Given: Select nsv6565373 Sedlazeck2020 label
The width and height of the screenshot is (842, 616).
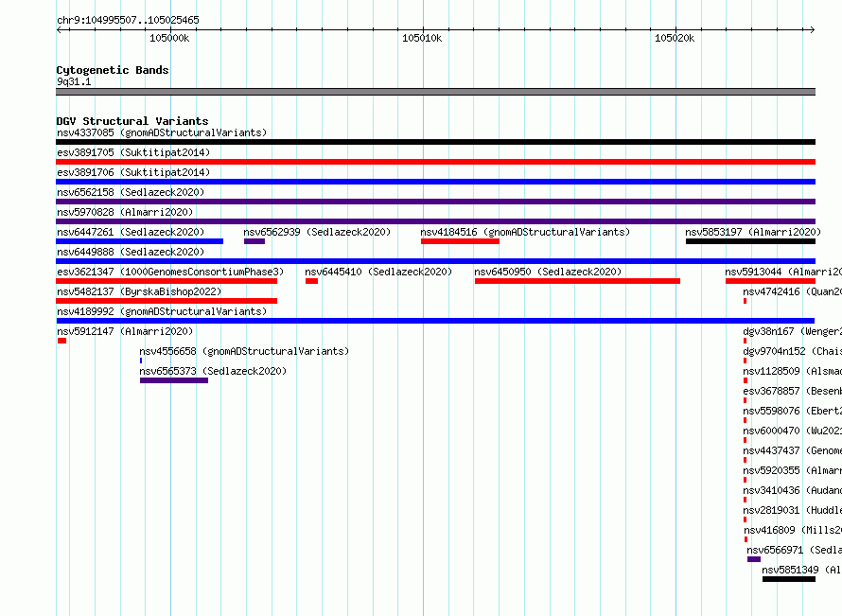Looking at the screenshot, I should tap(213, 371).
